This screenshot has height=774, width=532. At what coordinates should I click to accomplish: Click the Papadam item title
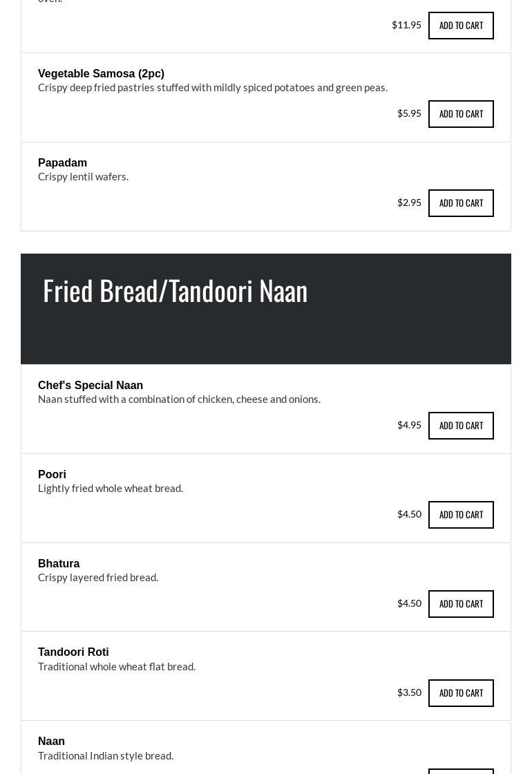click(62, 163)
